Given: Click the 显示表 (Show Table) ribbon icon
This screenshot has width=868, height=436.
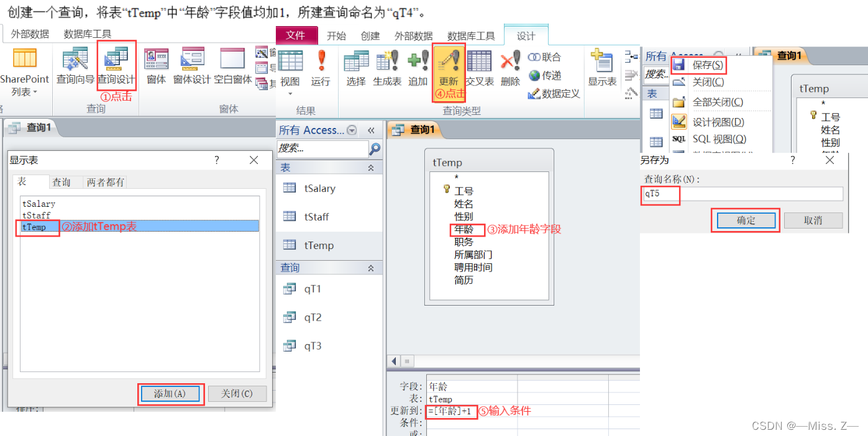Looking at the screenshot, I should pyautogui.click(x=602, y=68).
